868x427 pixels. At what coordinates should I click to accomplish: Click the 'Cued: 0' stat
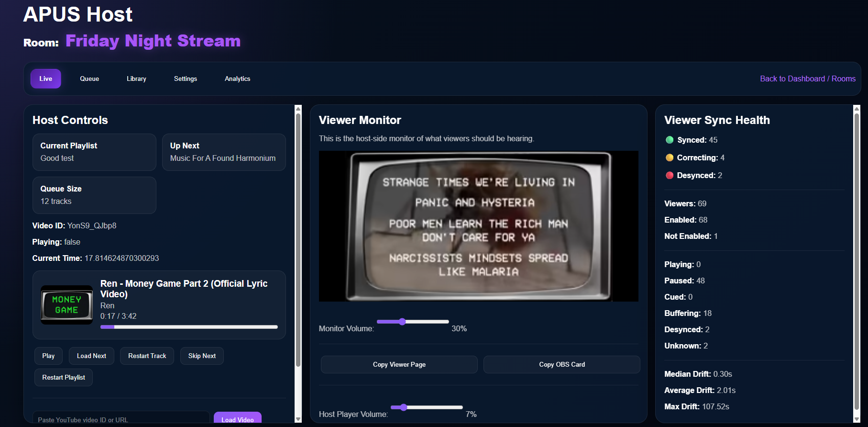tap(679, 297)
